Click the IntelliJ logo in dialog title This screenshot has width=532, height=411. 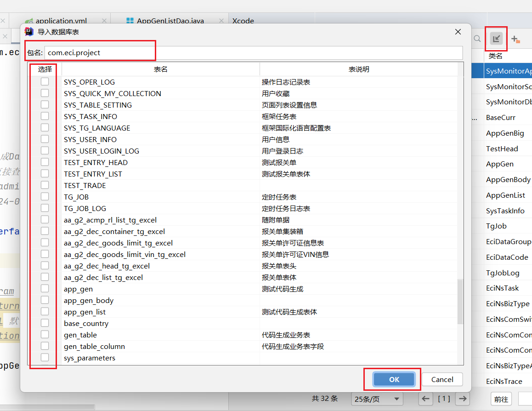pos(29,32)
